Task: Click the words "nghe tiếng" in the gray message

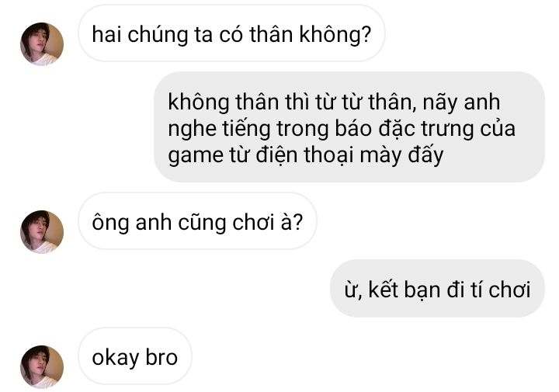Action: (219, 129)
